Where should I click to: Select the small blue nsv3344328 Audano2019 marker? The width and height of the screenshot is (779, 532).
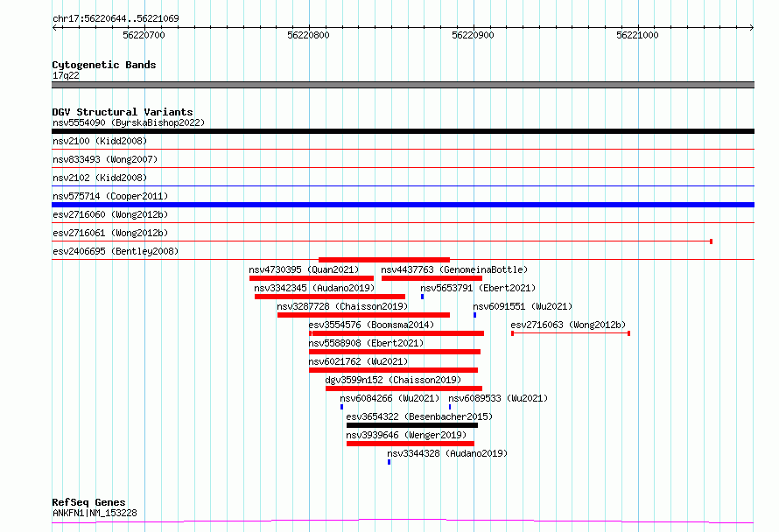pos(389,462)
